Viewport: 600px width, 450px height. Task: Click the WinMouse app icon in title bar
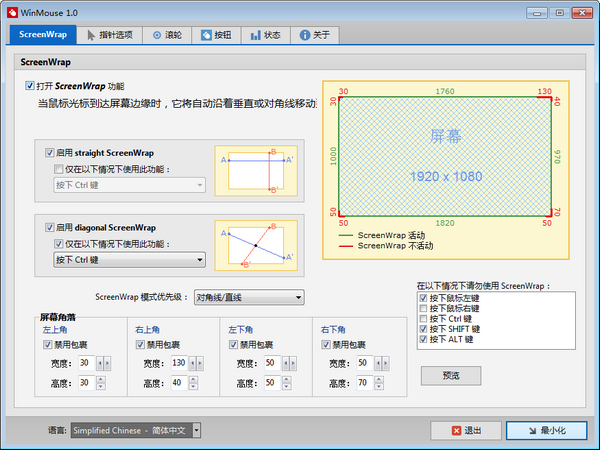[x=12, y=11]
